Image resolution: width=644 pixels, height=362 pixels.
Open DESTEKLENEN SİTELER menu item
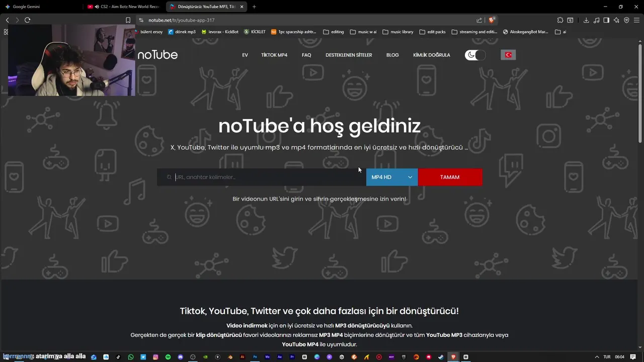tap(349, 55)
